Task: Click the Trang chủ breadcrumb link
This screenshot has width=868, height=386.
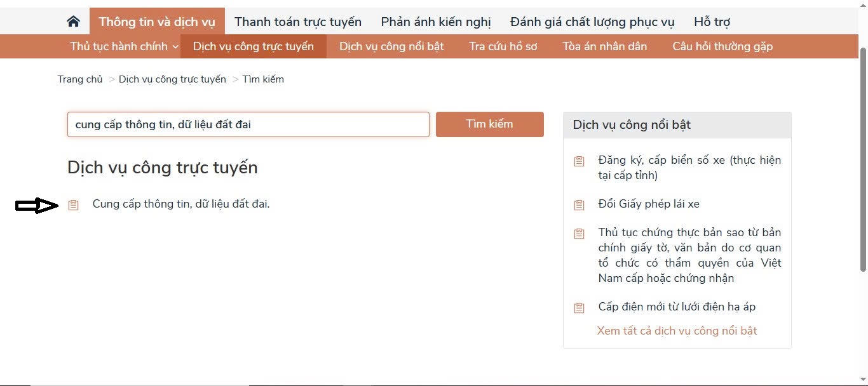Action: point(80,79)
